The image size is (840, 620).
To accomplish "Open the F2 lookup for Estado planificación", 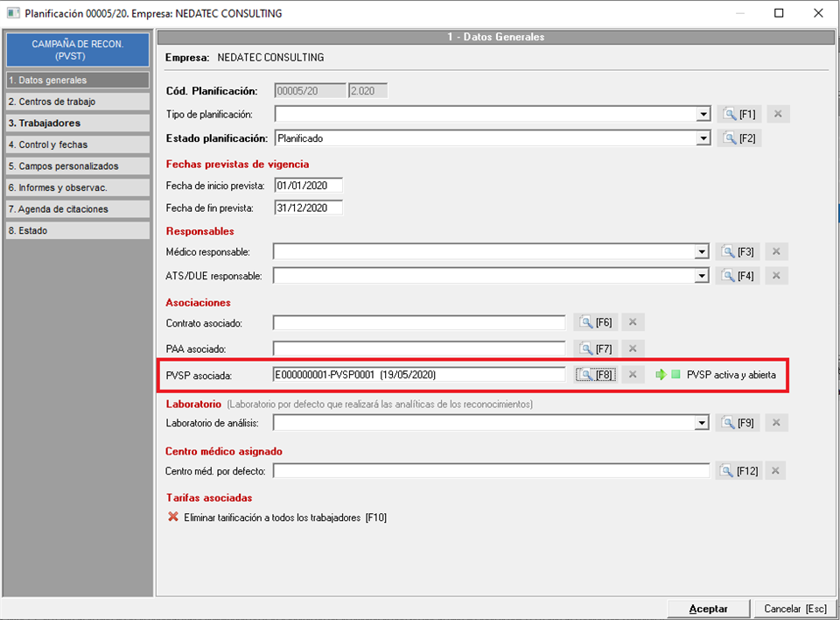I will (738, 137).
